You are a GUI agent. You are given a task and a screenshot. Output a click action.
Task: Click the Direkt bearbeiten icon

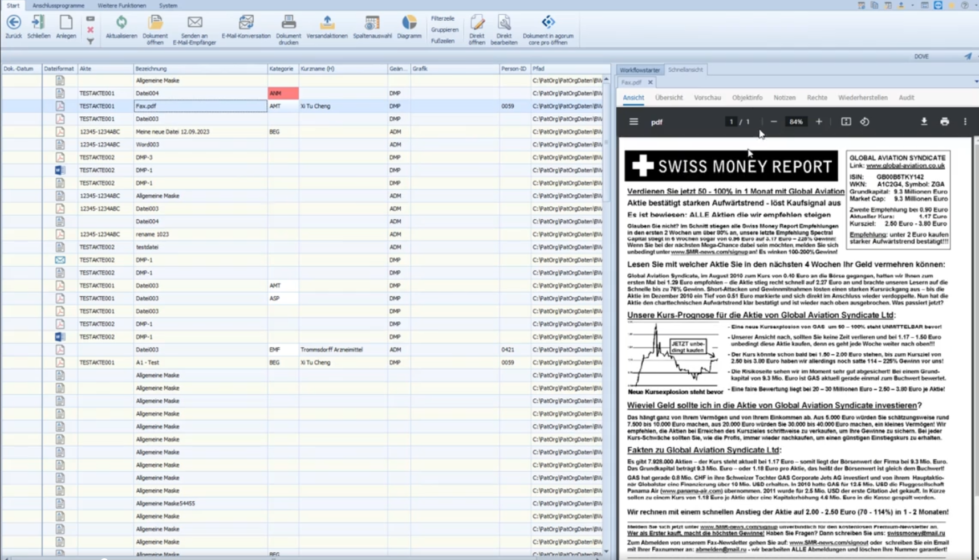(504, 22)
